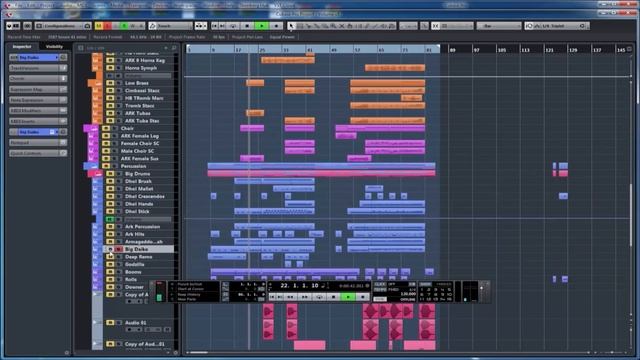Click the green Play button in top toolbar
This screenshot has height=360, width=640.
[261, 26]
